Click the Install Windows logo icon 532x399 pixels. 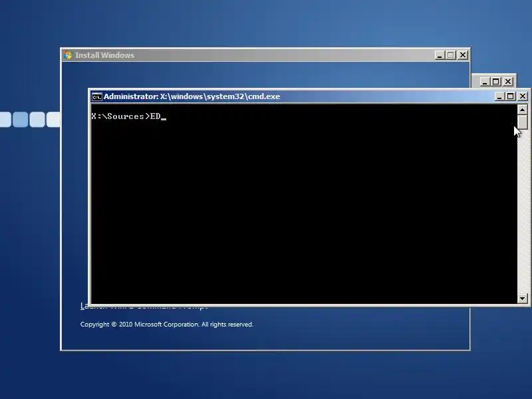(x=68, y=55)
